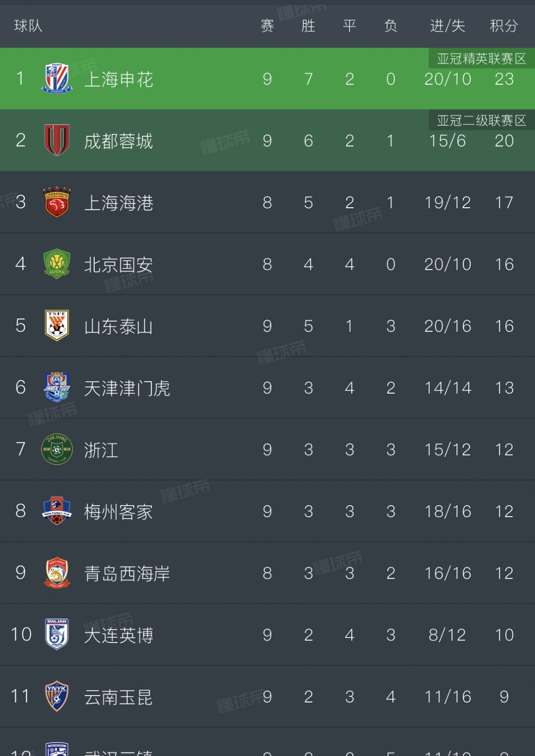Open the Tianjin Jinmen Tiger badge
This screenshot has width=535, height=756.
(56, 388)
